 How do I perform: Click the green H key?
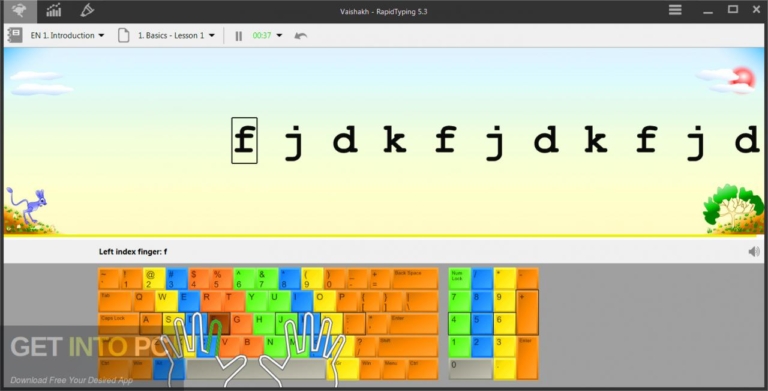264,324
